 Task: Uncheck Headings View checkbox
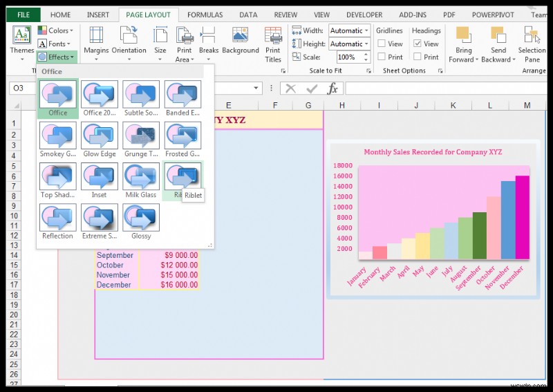point(418,44)
